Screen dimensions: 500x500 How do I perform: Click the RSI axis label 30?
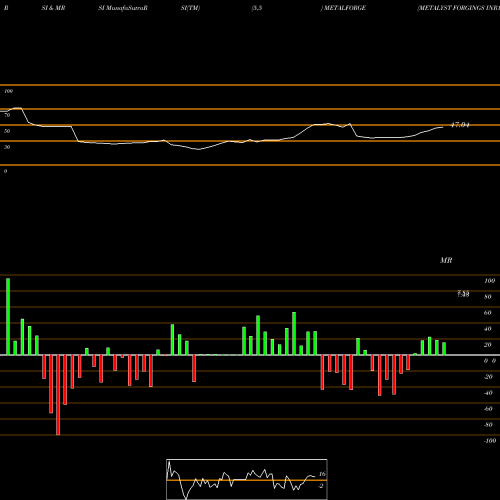[7, 147]
